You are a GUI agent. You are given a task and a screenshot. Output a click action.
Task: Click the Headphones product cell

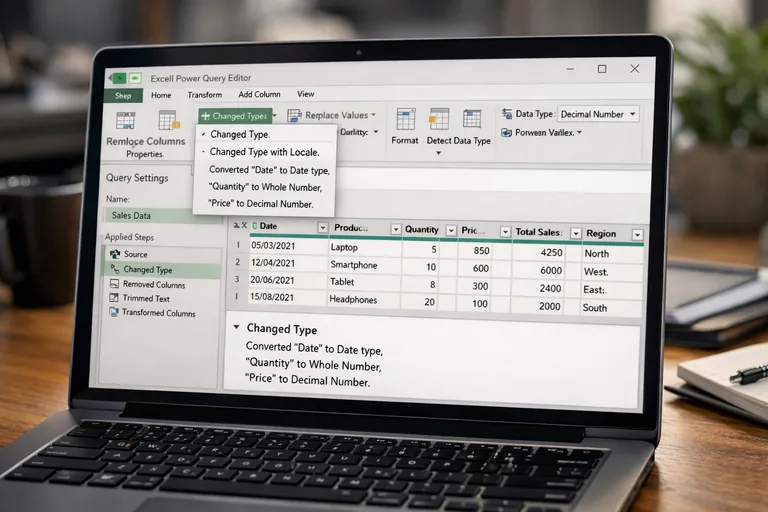click(x=363, y=299)
